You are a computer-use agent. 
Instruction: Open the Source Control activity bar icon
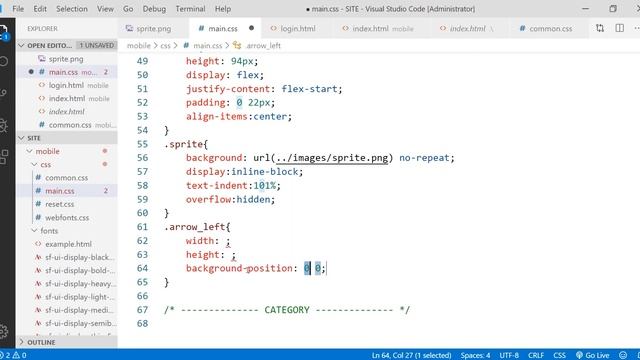(3, 93)
